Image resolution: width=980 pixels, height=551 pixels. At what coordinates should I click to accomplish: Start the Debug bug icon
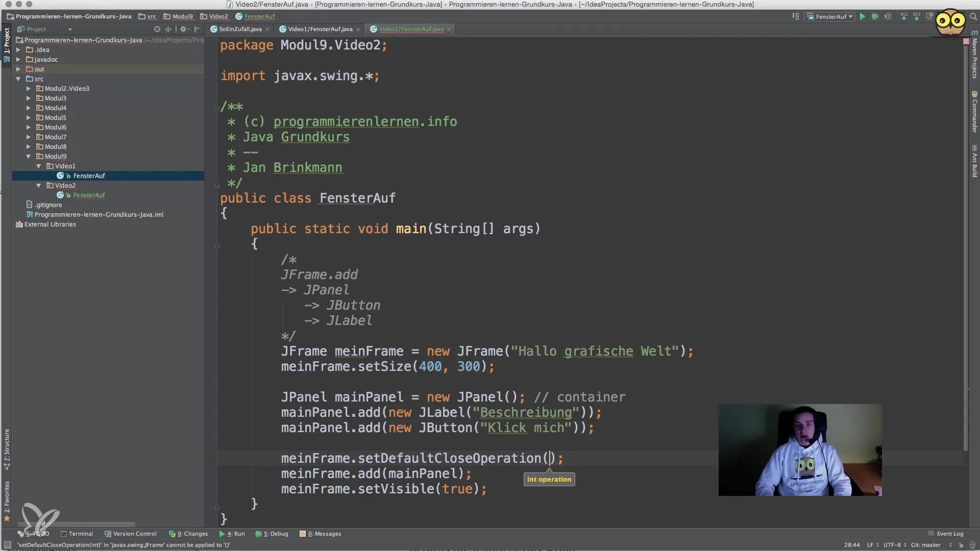(x=875, y=16)
